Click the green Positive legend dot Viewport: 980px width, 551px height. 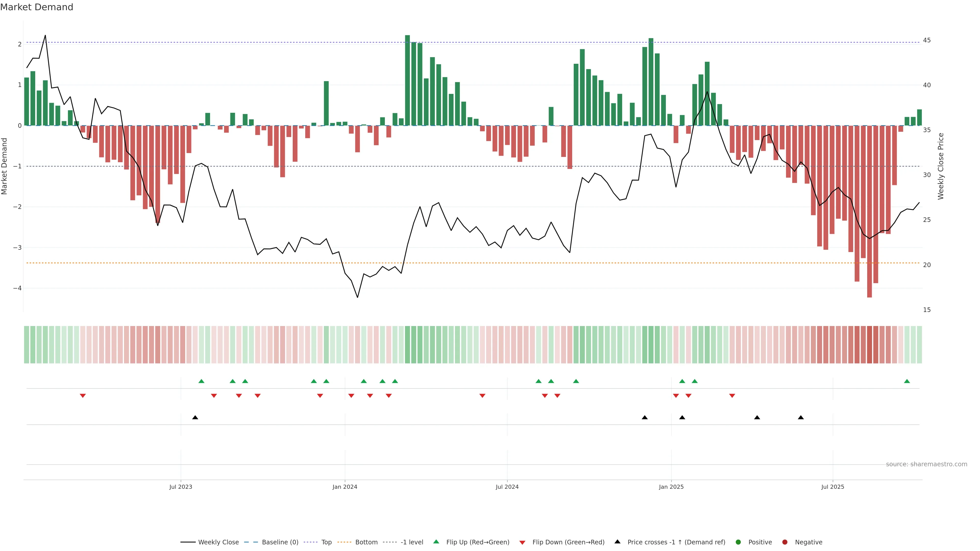point(738,542)
